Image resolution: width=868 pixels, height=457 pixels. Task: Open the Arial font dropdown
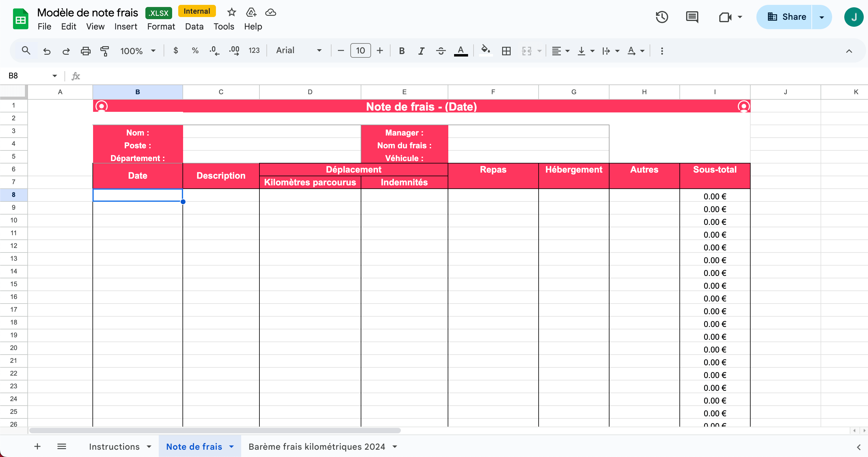[x=299, y=50]
